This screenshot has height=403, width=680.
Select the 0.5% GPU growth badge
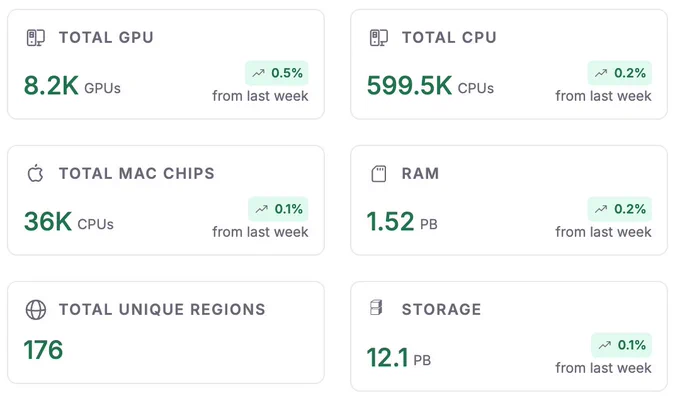click(x=277, y=73)
